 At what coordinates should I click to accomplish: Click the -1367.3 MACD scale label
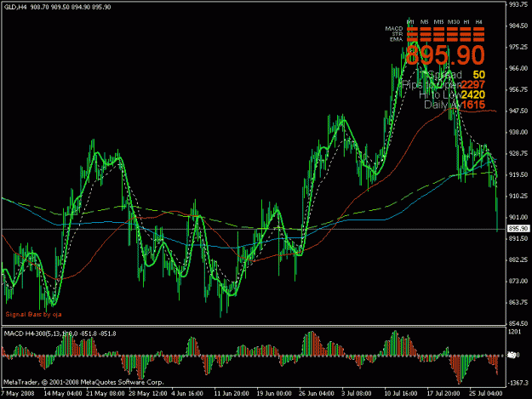pos(518,383)
